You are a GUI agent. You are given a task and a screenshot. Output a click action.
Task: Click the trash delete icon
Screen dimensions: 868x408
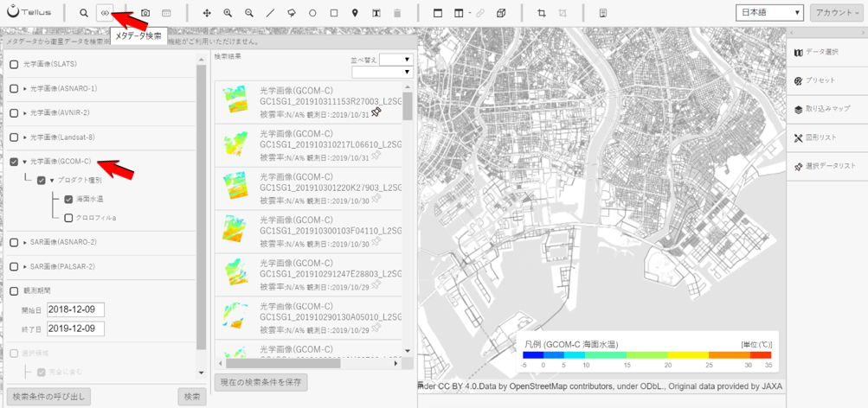click(396, 13)
